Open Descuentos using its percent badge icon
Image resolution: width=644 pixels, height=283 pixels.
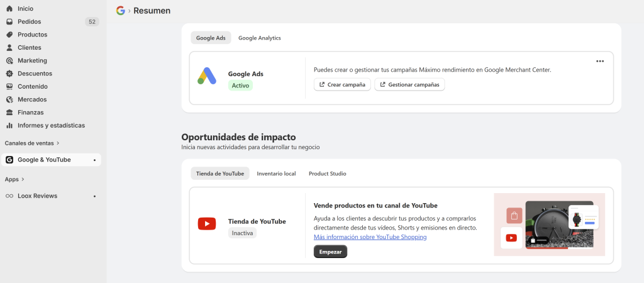[9, 74]
